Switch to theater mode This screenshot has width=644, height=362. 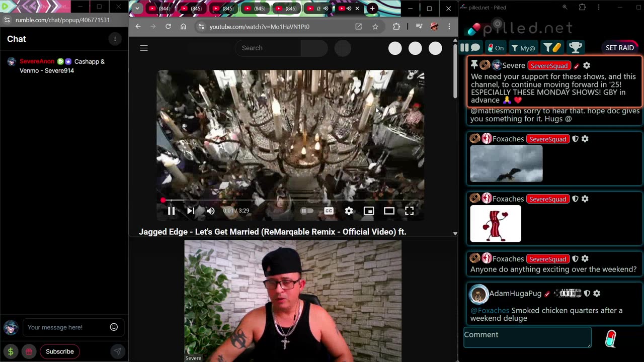click(x=389, y=211)
